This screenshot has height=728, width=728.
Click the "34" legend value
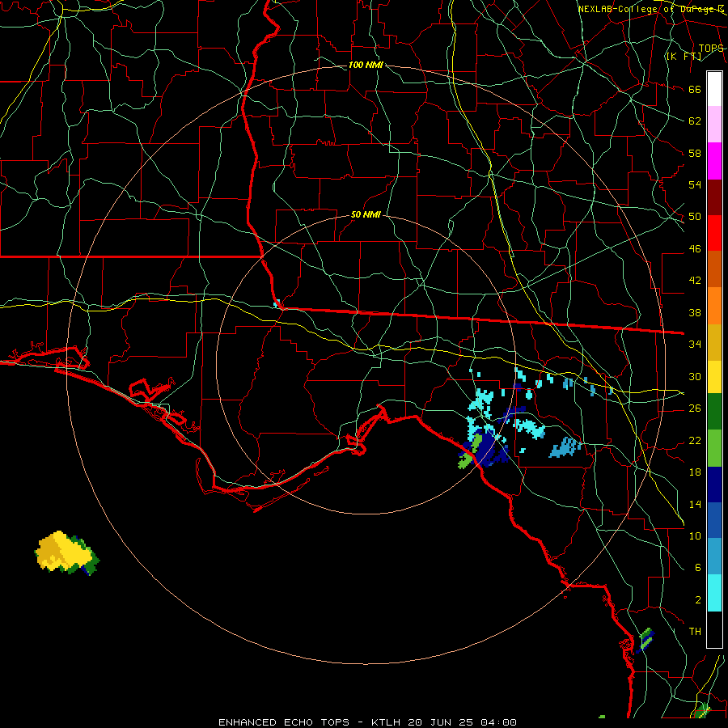(x=695, y=345)
